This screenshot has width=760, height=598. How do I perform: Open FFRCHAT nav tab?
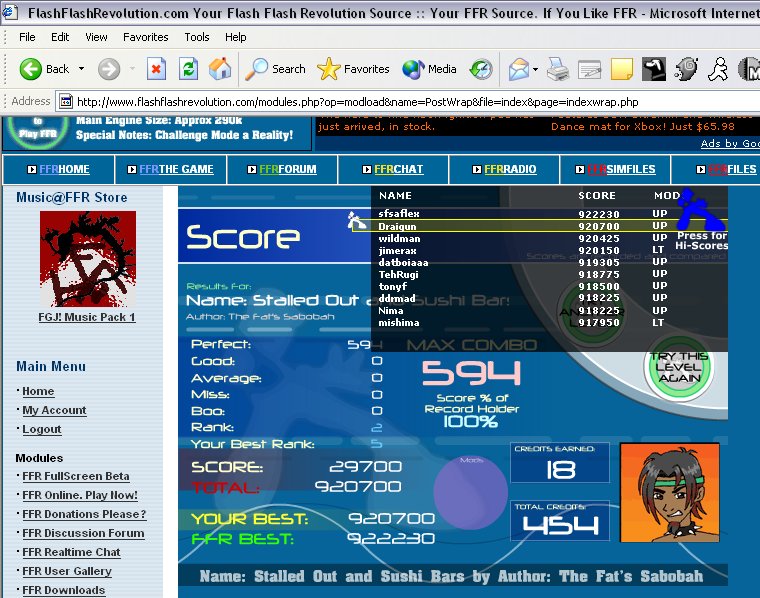pyautogui.click(x=393, y=169)
